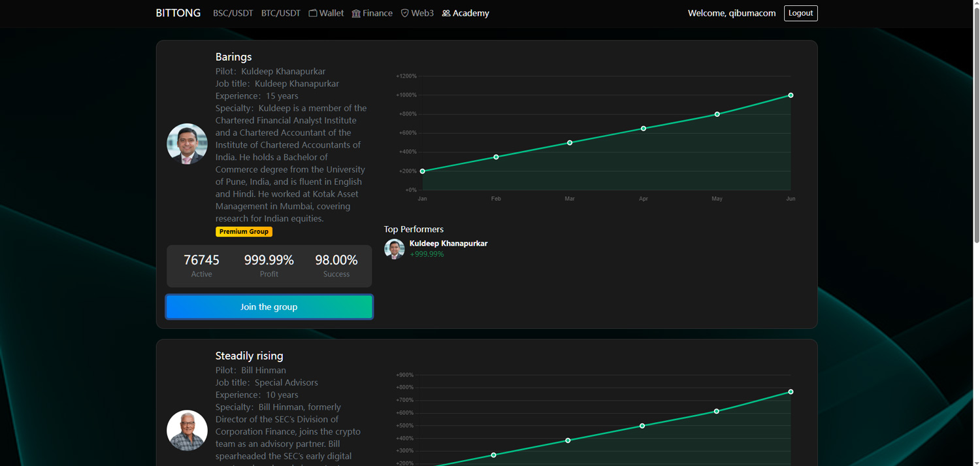980x466 pixels.
Task: Click the Steadily rising group title
Action: point(249,356)
